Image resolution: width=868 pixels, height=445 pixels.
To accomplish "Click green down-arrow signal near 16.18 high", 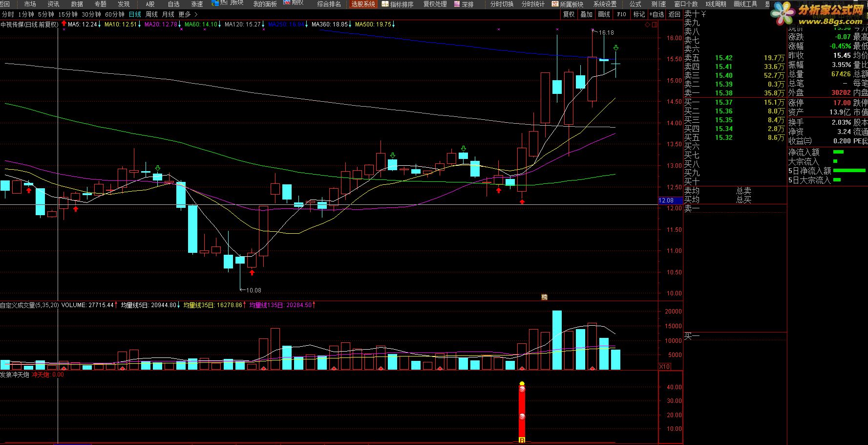I will (x=616, y=48).
